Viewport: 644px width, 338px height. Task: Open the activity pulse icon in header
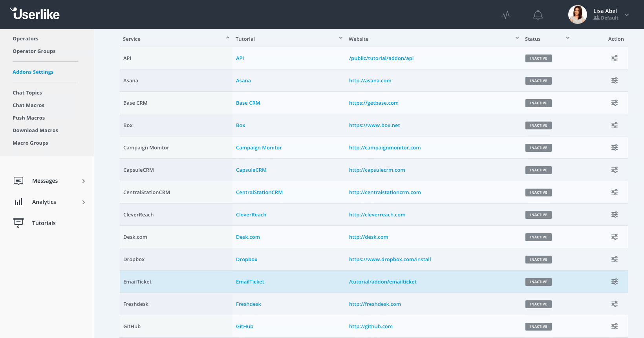pyautogui.click(x=506, y=15)
